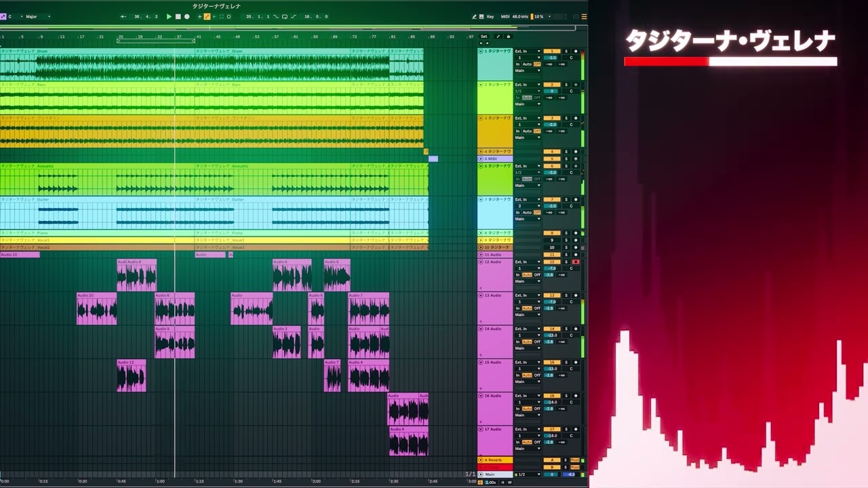Open the scale name Major dropdown
The image size is (868, 488).
tap(38, 16)
